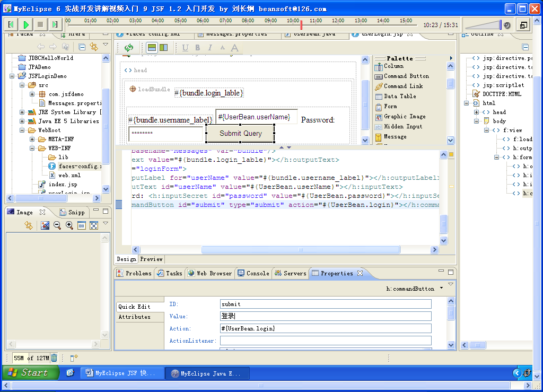Screen dimensions: 543x392
Task: Expand JRE System Library node
Action: pyautogui.click(x=22, y=112)
